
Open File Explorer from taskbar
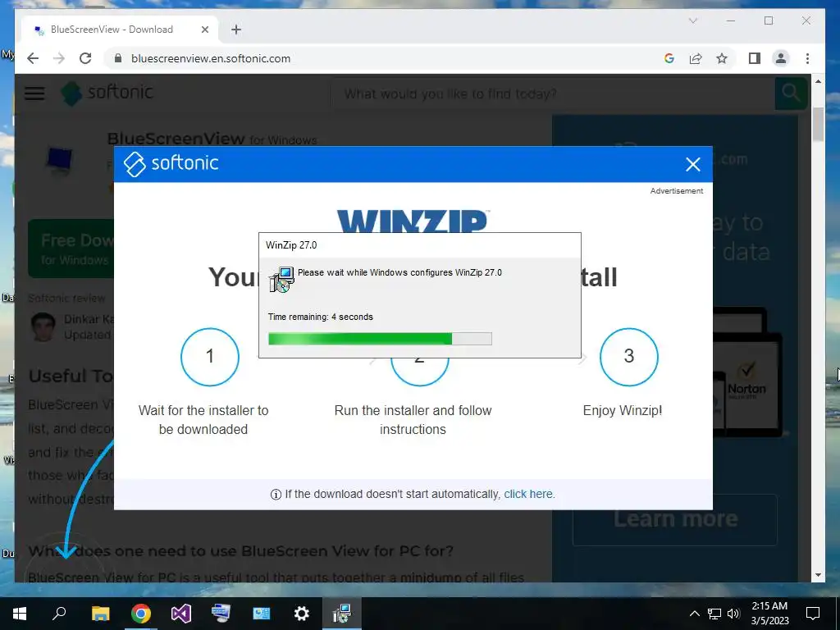click(100, 614)
